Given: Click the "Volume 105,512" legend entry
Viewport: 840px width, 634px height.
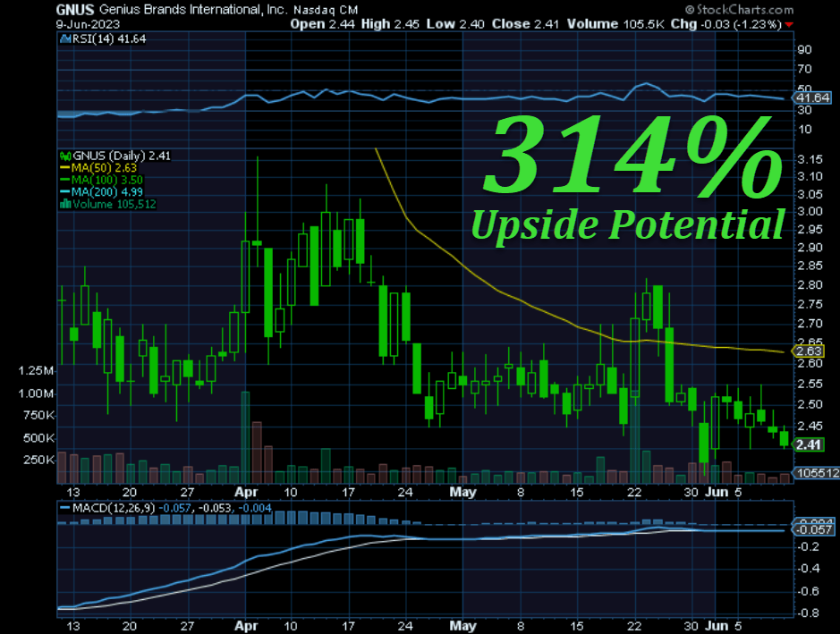Looking at the screenshot, I should pos(115,204).
